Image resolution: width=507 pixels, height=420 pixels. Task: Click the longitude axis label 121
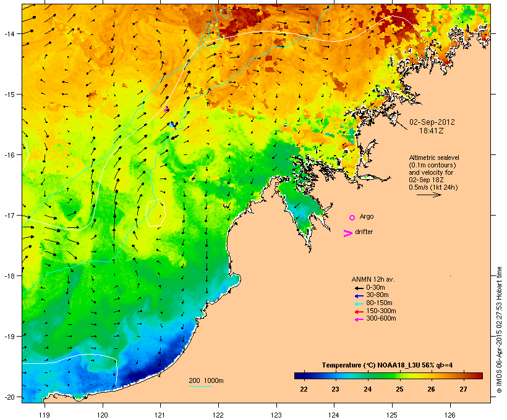click(x=160, y=415)
